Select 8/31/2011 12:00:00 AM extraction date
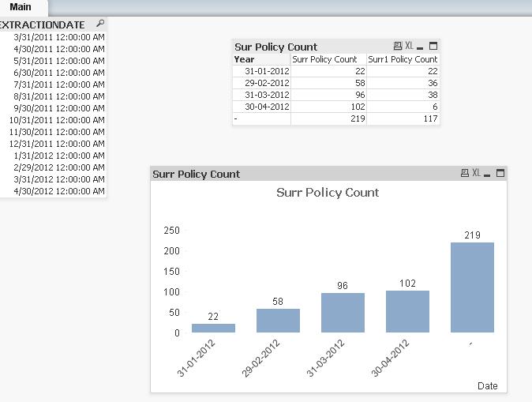The height and width of the screenshot is (402, 532). pyautogui.click(x=53, y=96)
